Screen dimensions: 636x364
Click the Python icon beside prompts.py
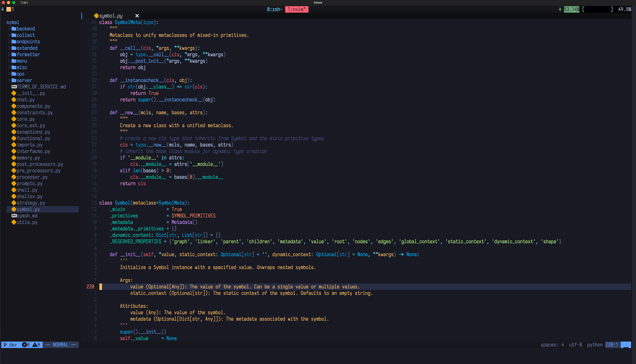(14, 183)
